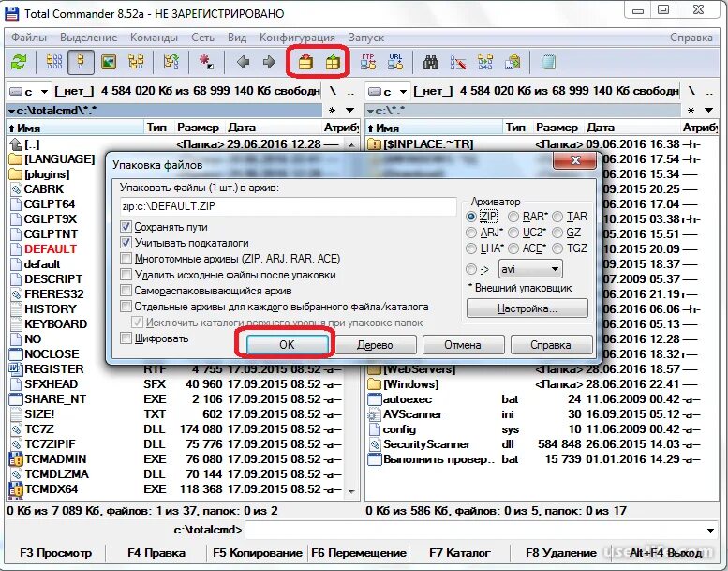Click the copy names to clipboard icon
Screen dimensions: 728x571
tap(513, 62)
